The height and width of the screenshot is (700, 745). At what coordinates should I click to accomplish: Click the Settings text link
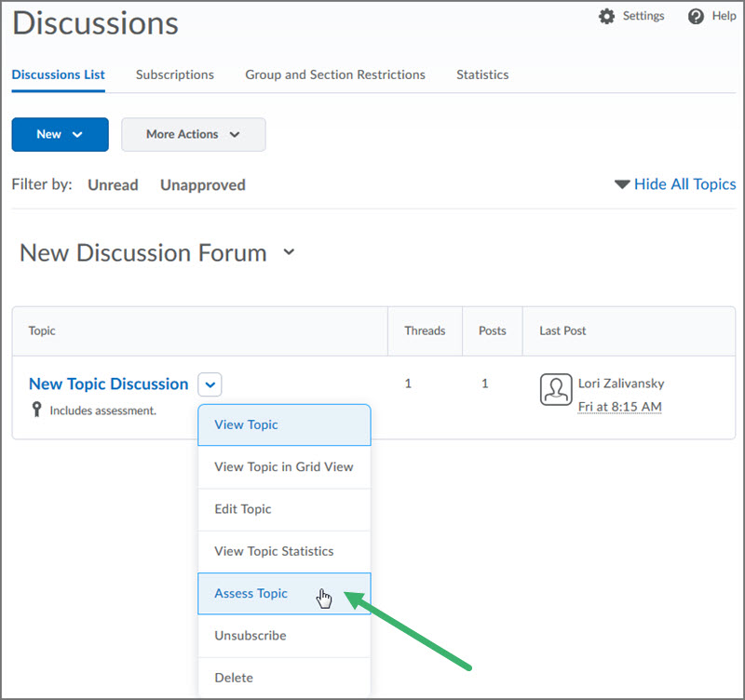(643, 16)
